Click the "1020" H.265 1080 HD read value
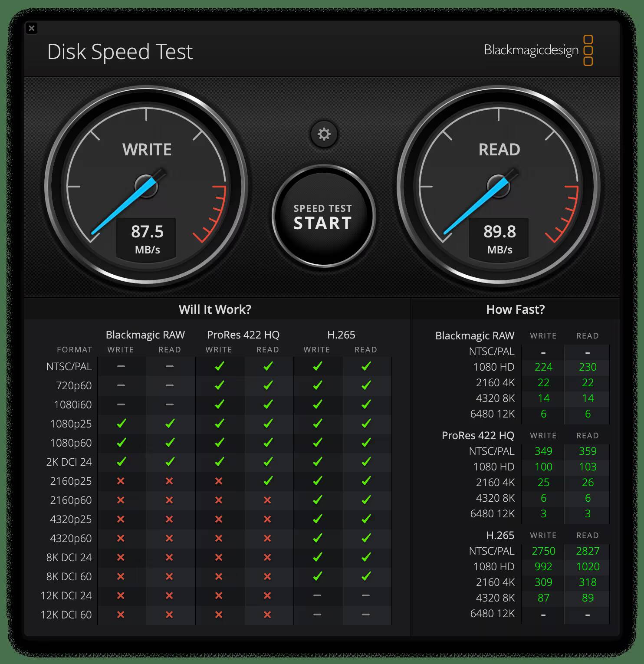 (588, 567)
